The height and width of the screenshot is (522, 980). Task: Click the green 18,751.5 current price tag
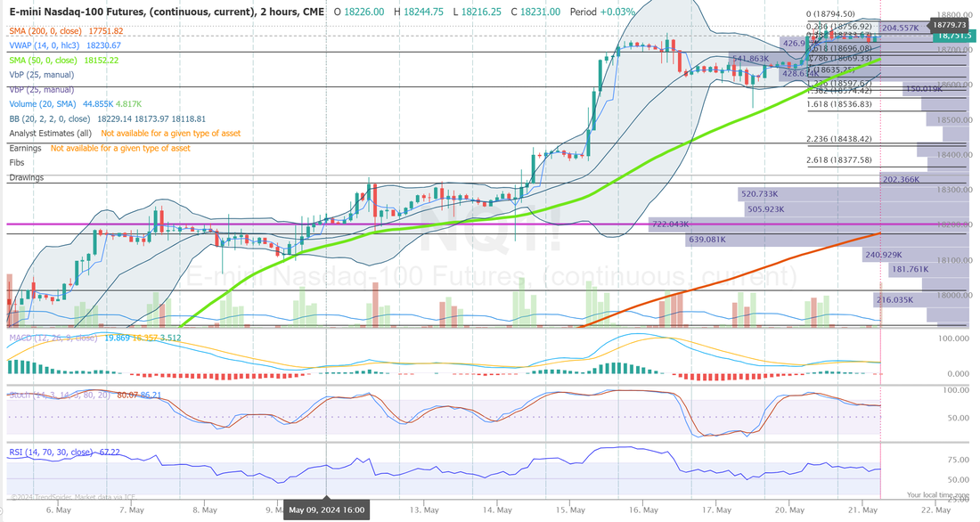(955, 37)
